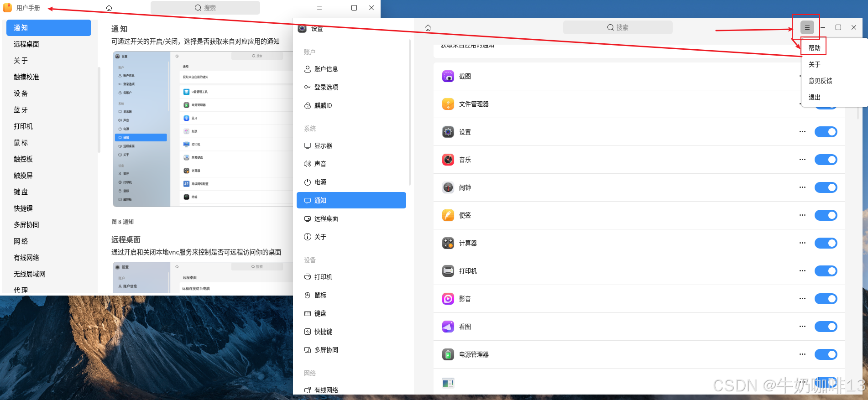Click the Music (音乐) app icon
This screenshot has width=868, height=400.
tap(448, 160)
